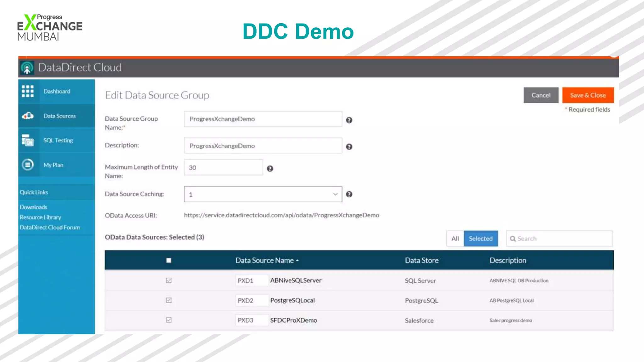Switch to the Selected filter tab

pyautogui.click(x=481, y=239)
